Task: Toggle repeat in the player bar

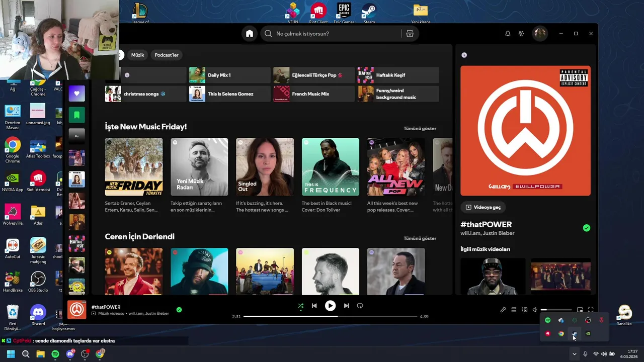Action: click(360, 306)
